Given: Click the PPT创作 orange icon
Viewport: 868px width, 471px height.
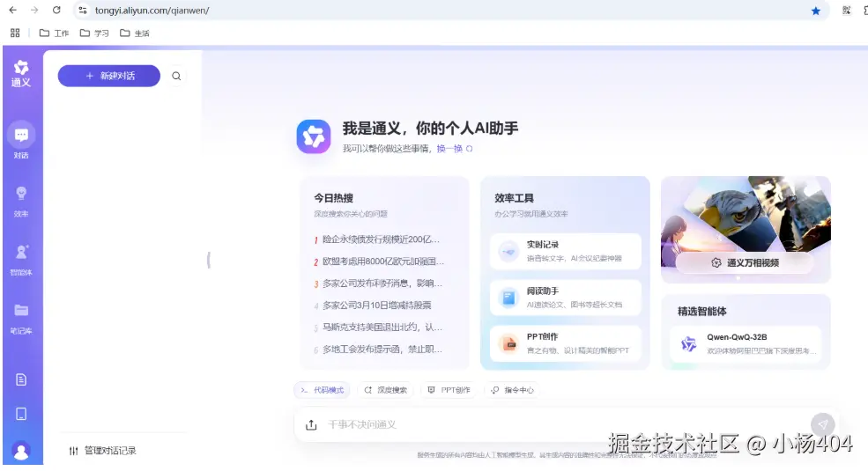Looking at the screenshot, I should [x=508, y=344].
